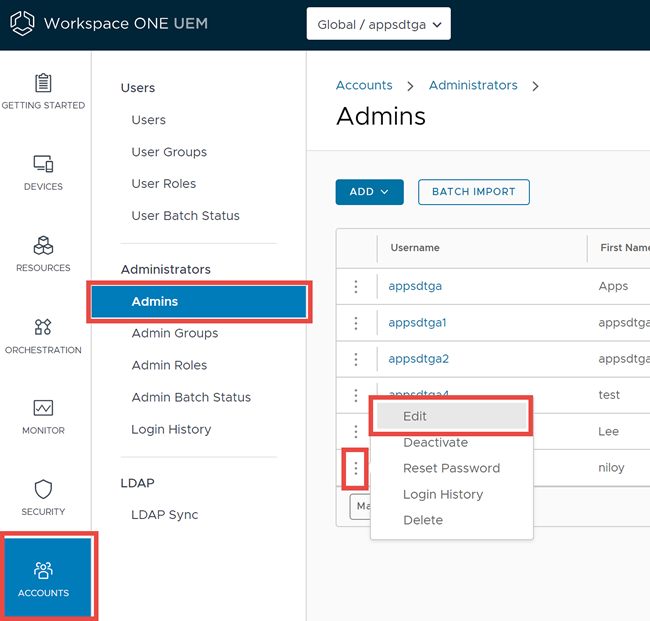Open the three-dot menu for the test row
The image size is (650, 621).
tap(356, 395)
